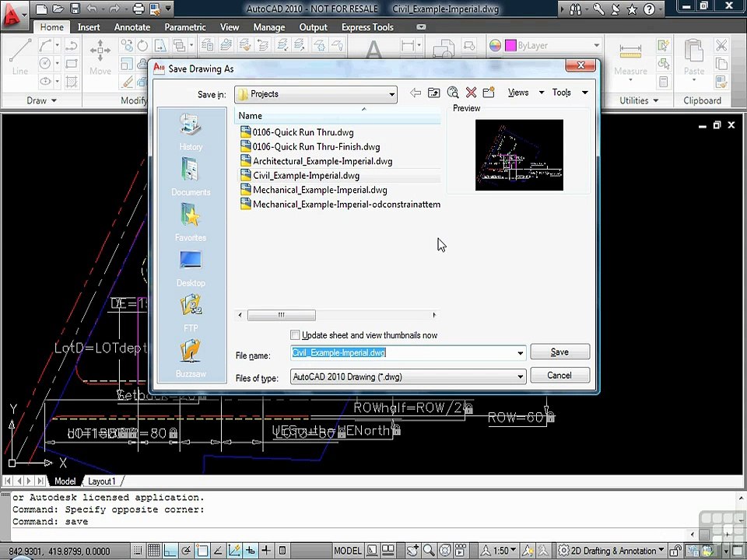The width and height of the screenshot is (747, 560).
Task: Click the Save button
Action: click(x=559, y=352)
